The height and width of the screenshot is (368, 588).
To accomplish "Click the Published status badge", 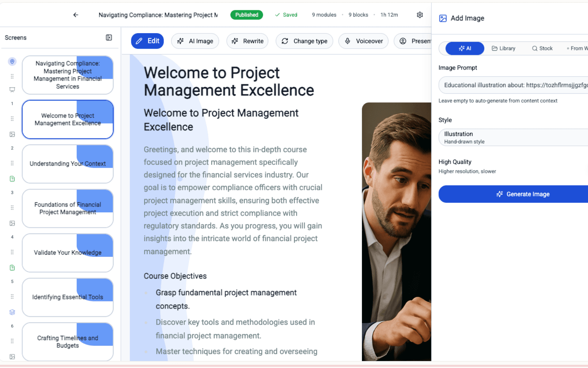I will click(x=247, y=15).
